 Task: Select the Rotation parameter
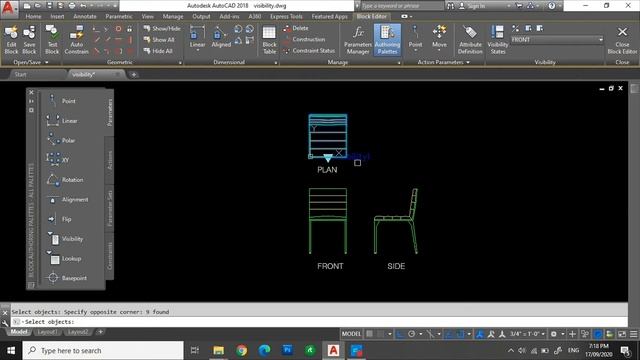tap(65, 180)
